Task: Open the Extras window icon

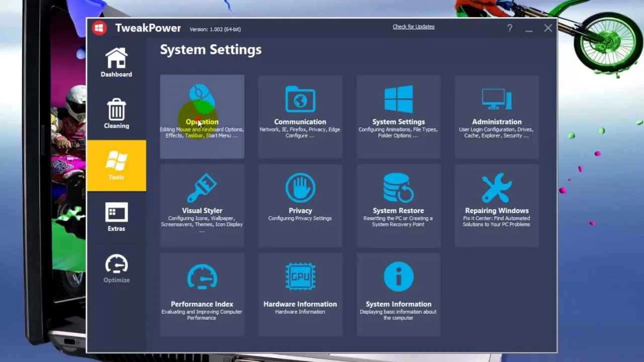Action: pos(116,212)
